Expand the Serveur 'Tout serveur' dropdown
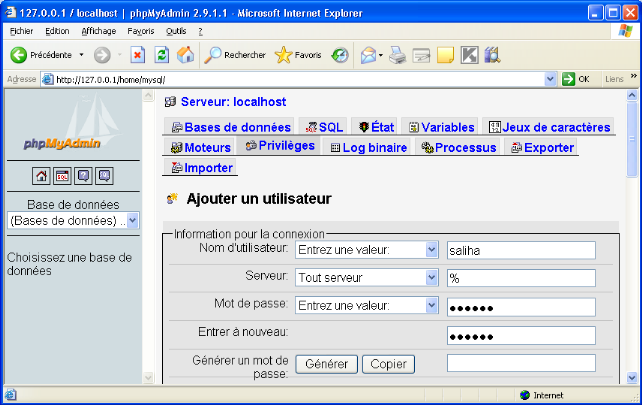The width and height of the screenshot is (642, 405). click(x=432, y=278)
